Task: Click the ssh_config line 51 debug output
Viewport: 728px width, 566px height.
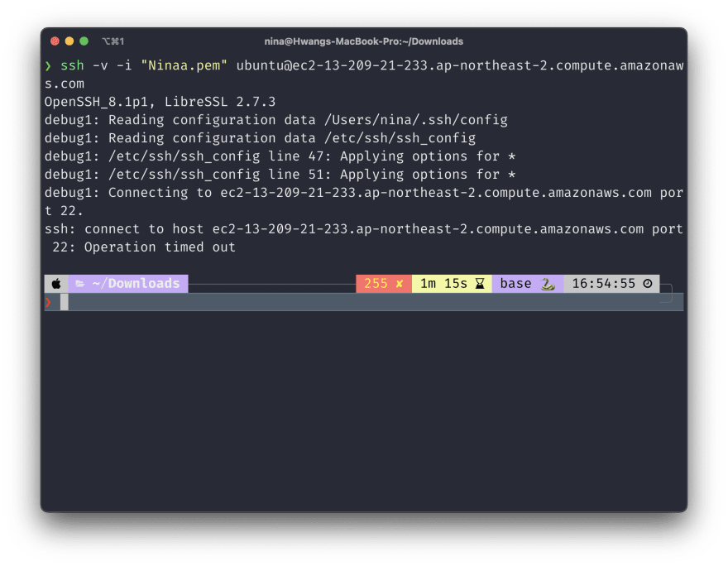Action: 280,174
